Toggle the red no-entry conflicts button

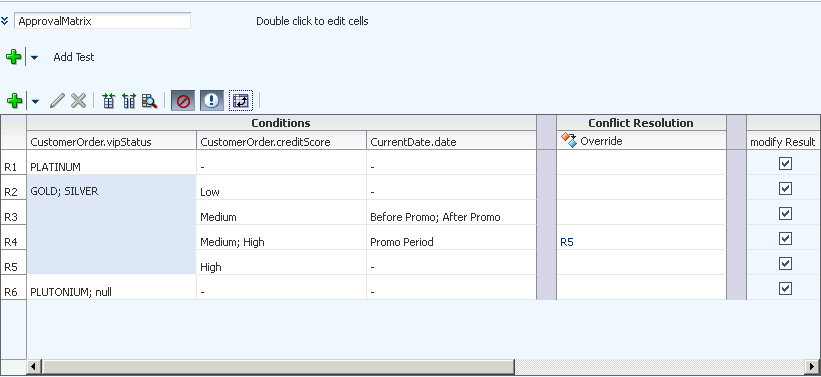point(183,101)
